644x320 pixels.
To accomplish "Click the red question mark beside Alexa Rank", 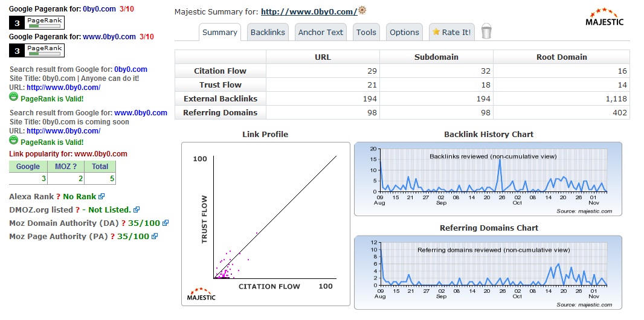I will [x=58, y=196].
